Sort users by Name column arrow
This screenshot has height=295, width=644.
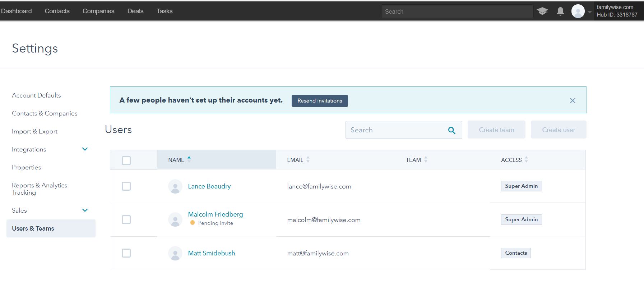tap(189, 159)
